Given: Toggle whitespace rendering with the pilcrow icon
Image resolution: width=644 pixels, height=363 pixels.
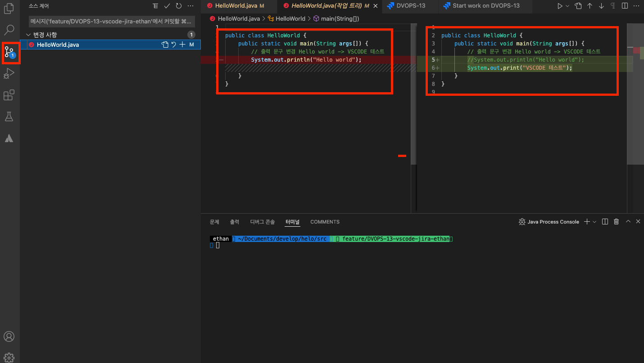Looking at the screenshot, I should (612, 6).
